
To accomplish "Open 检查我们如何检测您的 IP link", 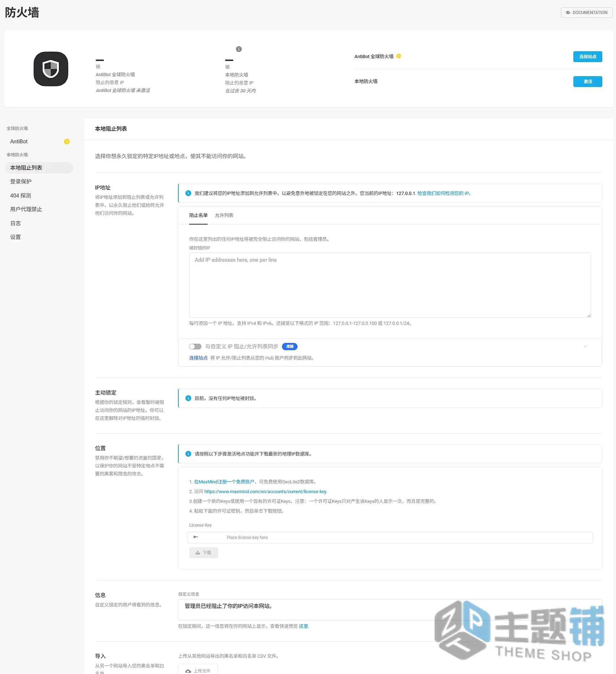I will 444,193.
